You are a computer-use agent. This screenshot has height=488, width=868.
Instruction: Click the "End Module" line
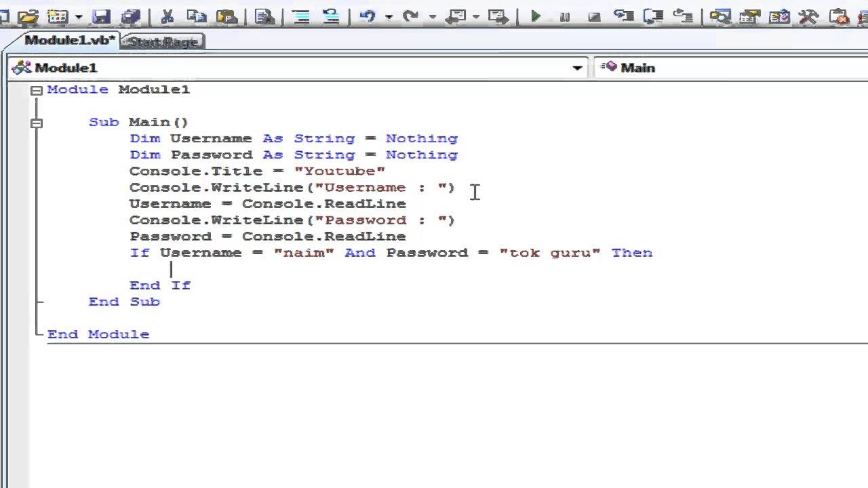click(98, 334)
